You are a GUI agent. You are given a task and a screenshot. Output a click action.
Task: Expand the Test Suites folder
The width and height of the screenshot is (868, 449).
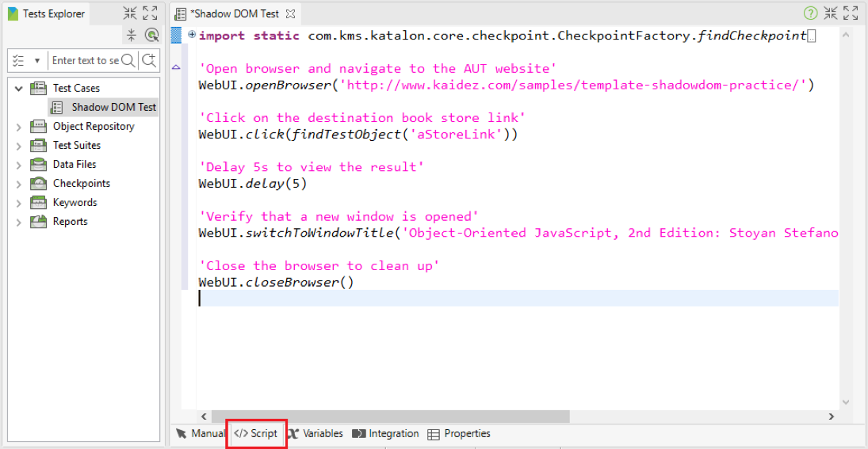tap(19, 146)
